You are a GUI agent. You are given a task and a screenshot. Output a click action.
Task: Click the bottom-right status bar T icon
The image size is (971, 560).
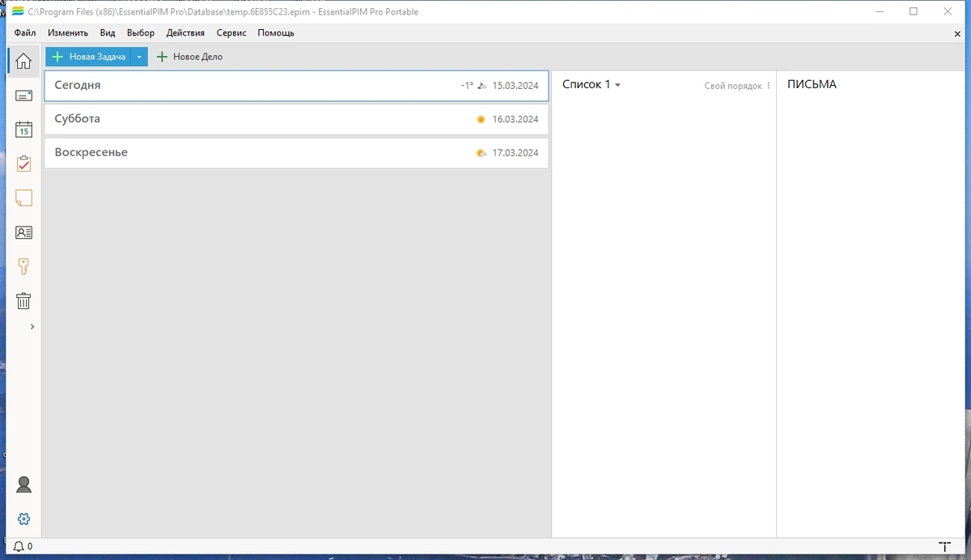[x=944, y=547]
